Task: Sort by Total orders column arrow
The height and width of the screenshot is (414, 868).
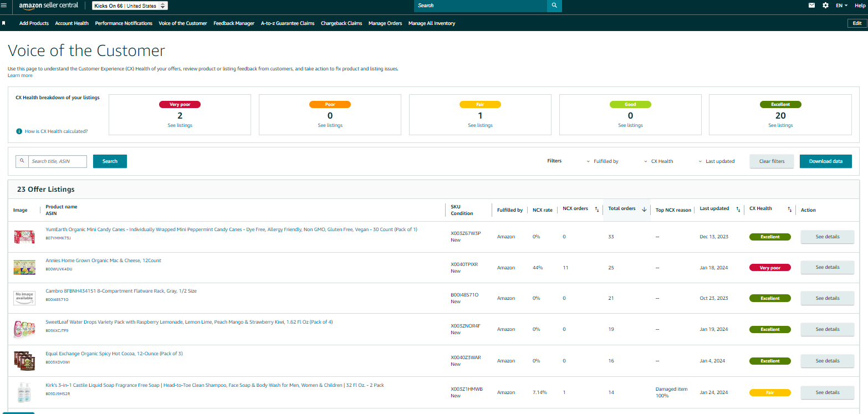Action: point(644,209)
